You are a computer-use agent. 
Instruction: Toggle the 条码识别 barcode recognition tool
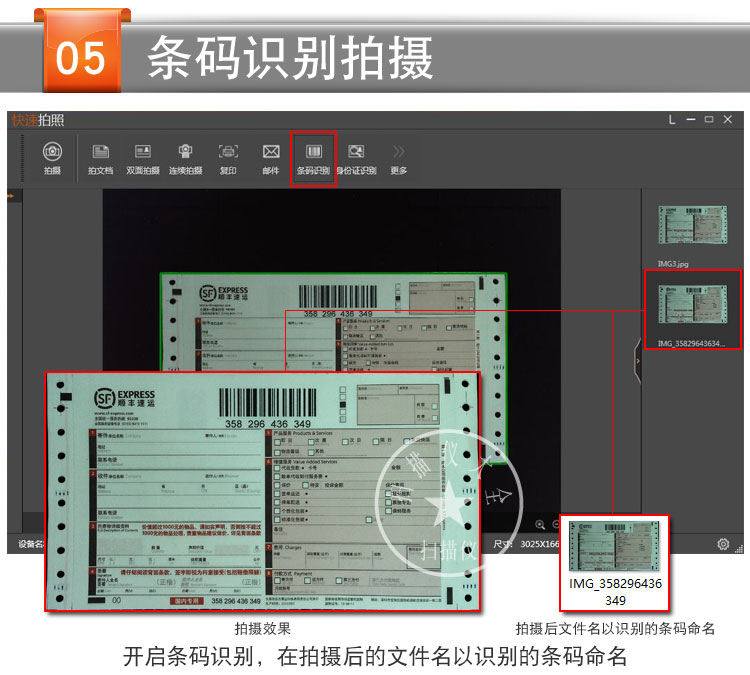pyautogui.click(x=314, y=158)
